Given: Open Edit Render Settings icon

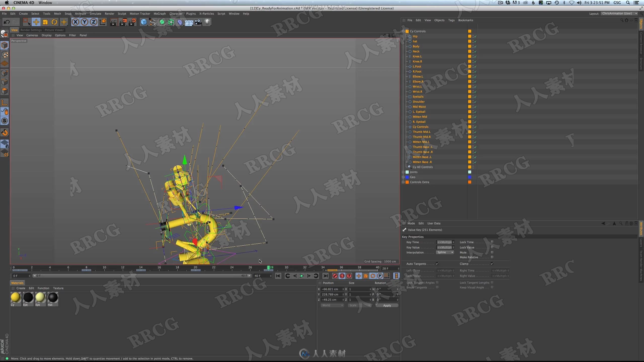Looking at the screenshot, I should (132, 22).
